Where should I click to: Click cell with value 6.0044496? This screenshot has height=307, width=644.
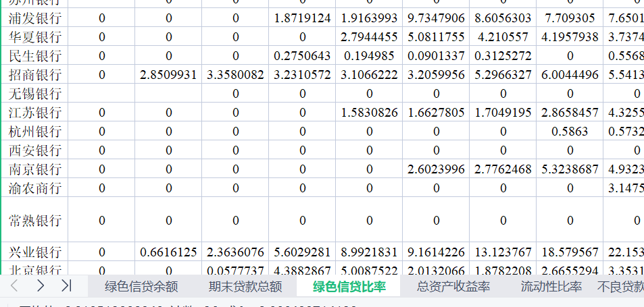(x=570, y=75)
